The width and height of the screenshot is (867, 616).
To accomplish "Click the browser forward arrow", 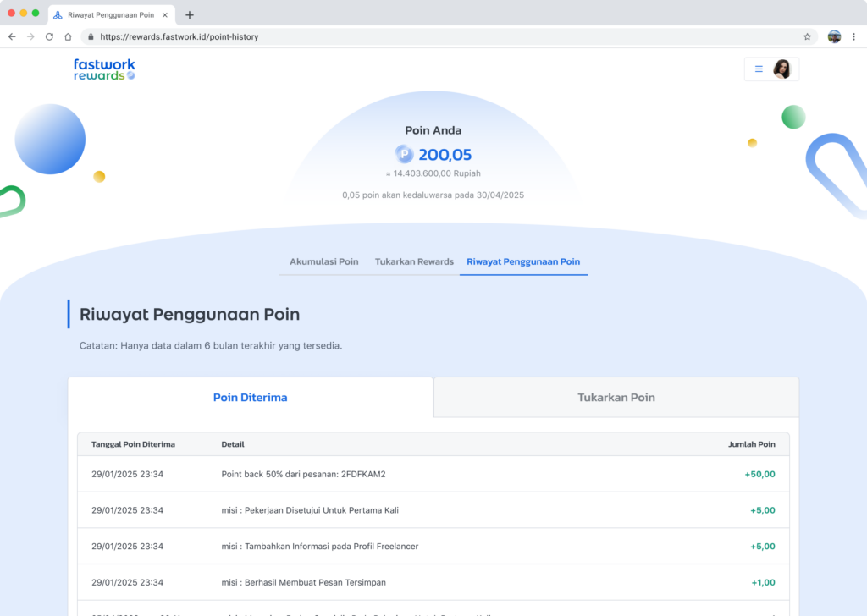I will tap(31, 36).
